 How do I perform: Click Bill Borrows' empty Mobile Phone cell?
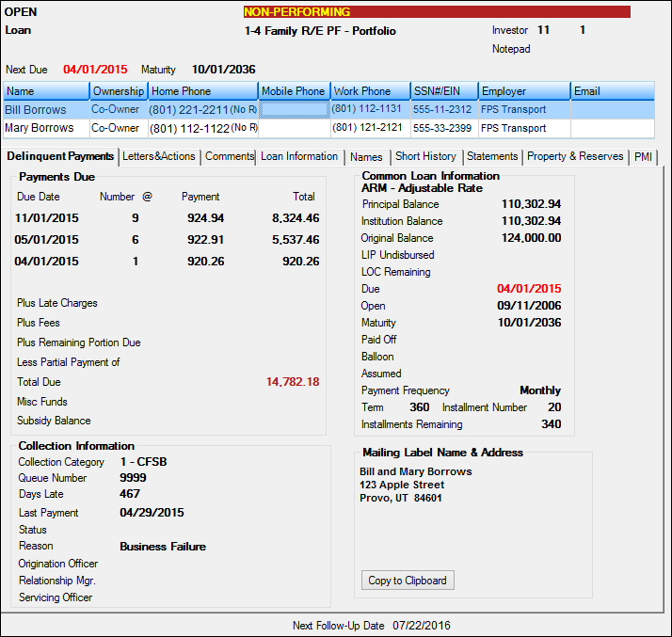(295, 110)
